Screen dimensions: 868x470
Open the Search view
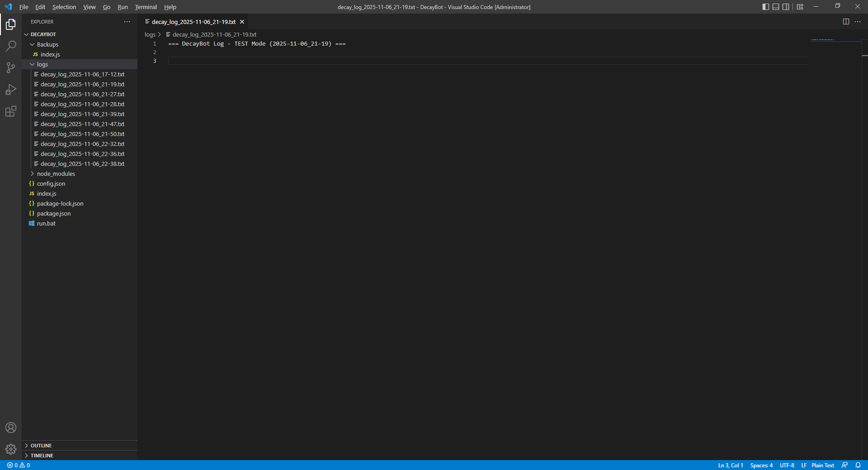[11, 46]
